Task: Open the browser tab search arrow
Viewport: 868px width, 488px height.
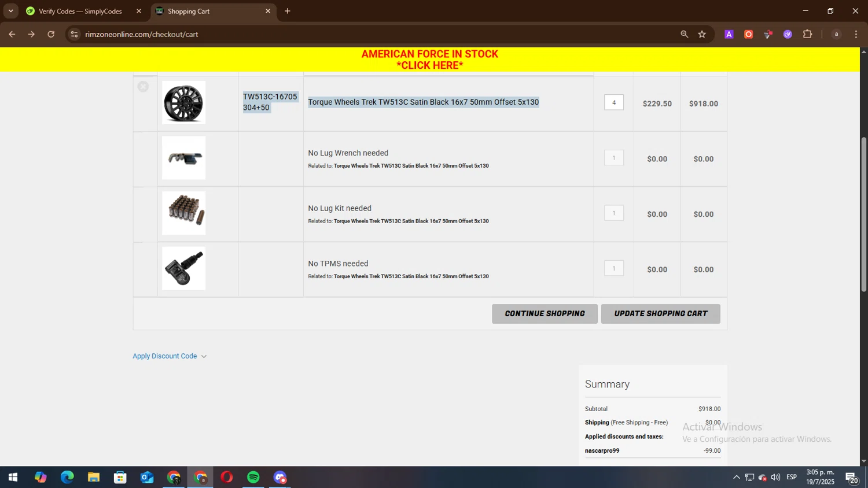Action: (x=10, y=11)
